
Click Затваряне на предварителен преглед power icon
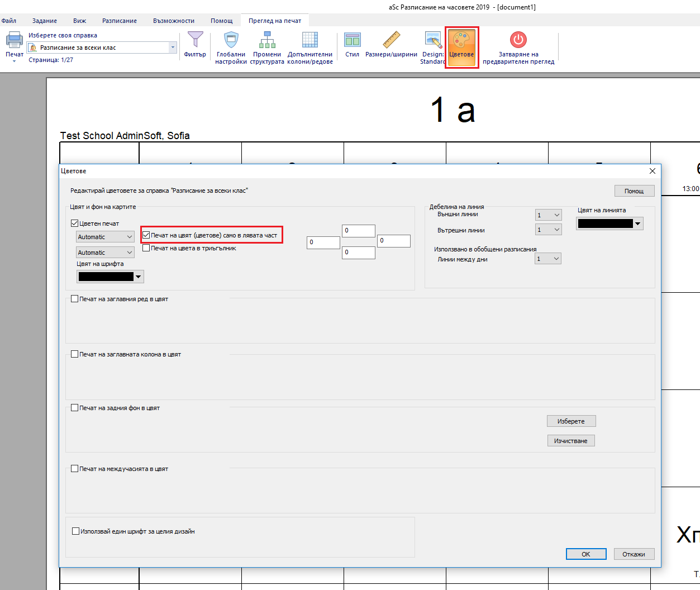(x=518, y=41)
